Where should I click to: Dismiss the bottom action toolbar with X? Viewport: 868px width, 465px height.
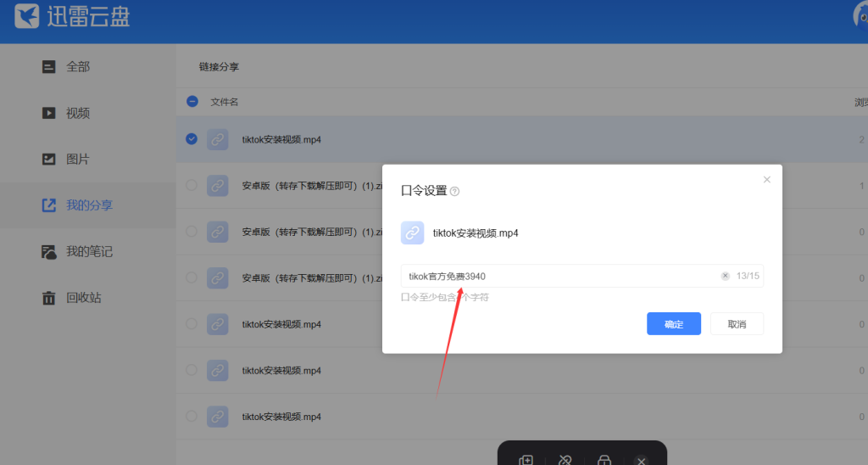coord(642,459)
